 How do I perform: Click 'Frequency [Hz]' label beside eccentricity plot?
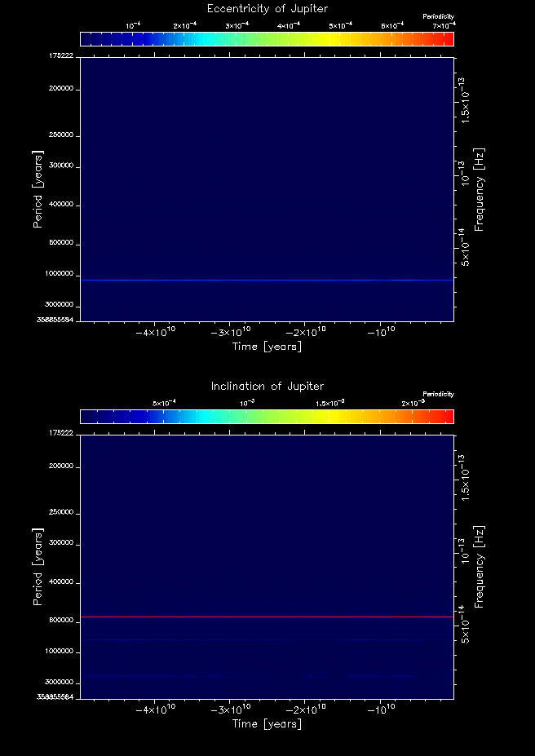(480, 188)
